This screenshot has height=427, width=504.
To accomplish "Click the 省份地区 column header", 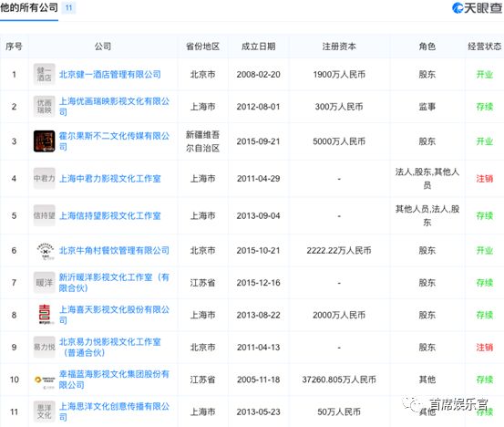I will click(203, 47).
